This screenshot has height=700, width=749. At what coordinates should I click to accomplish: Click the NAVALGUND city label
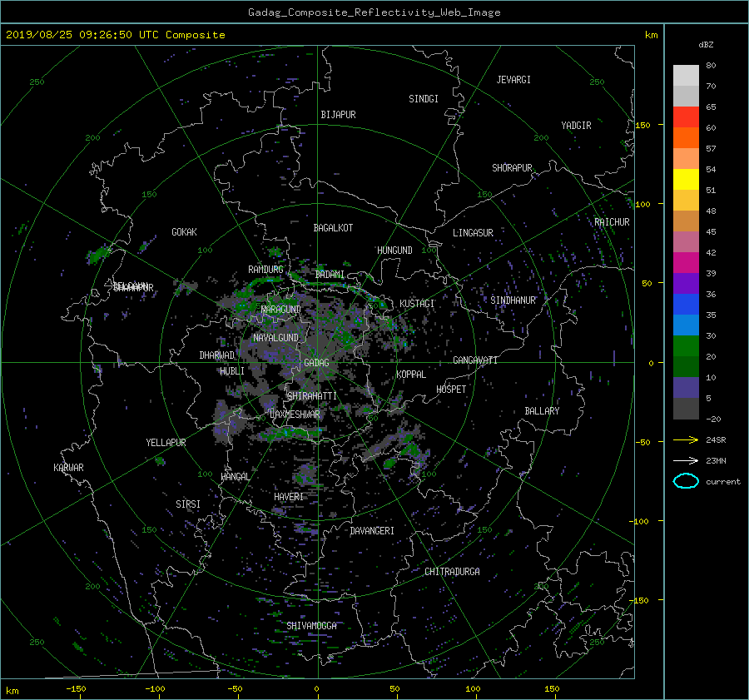275,338
